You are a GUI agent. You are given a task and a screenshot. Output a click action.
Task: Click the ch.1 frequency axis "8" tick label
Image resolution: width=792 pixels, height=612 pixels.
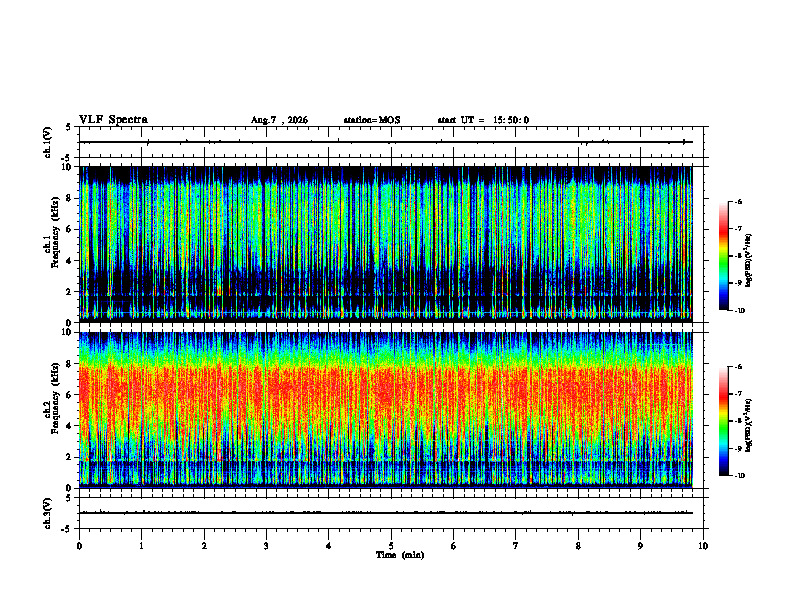[69, 198]
